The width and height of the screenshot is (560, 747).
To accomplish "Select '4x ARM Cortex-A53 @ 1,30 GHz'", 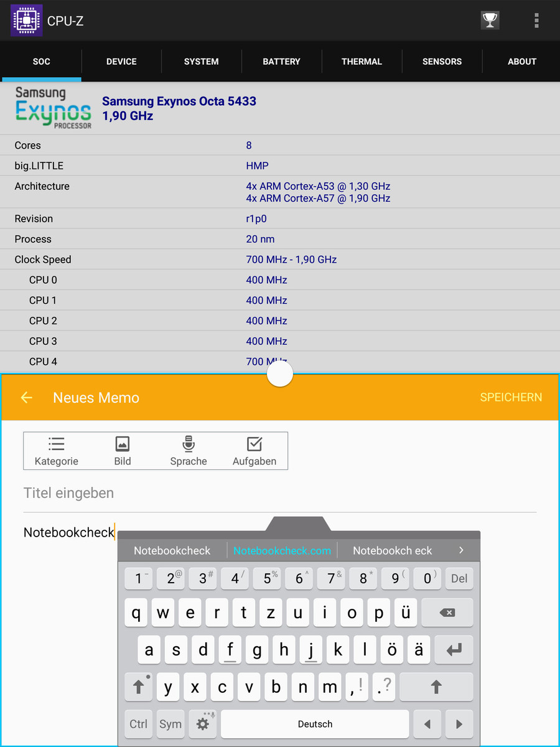I will (319, 186).
